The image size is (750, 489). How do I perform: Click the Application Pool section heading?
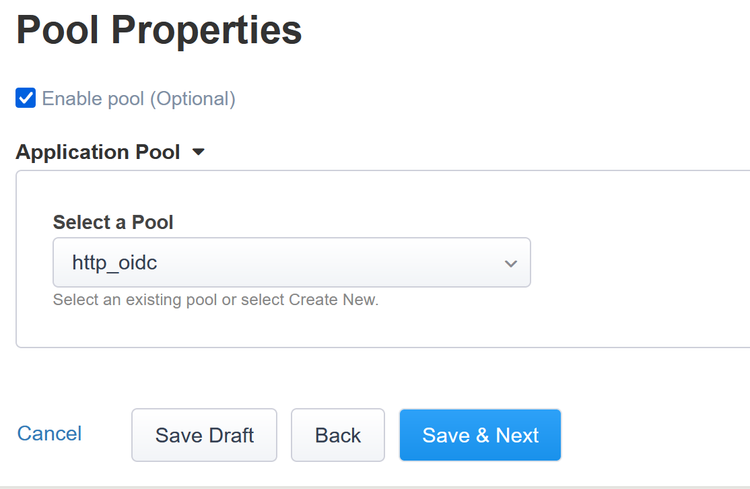tap(98, 153)
